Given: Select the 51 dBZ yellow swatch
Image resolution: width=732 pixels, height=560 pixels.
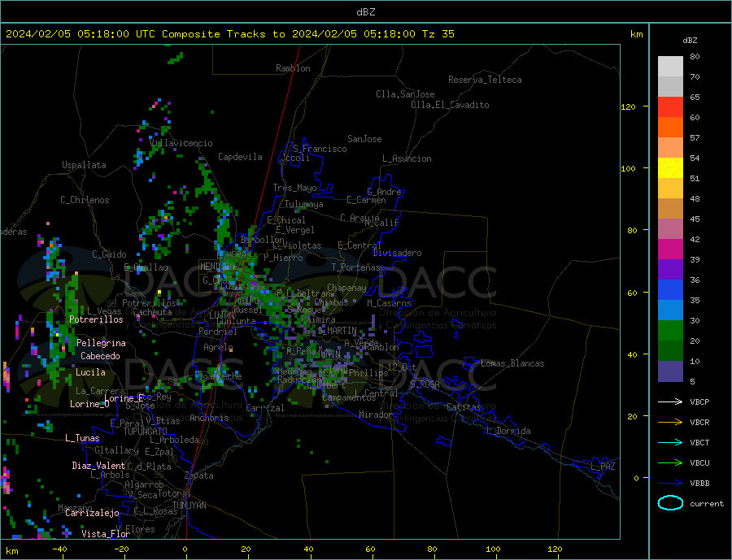Looking at the screenshot, I should (670, 168).
